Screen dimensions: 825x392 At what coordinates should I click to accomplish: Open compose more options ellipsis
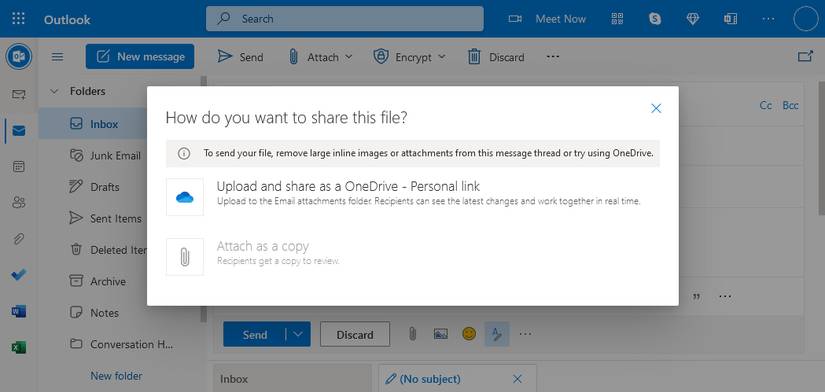pos(525,334)
